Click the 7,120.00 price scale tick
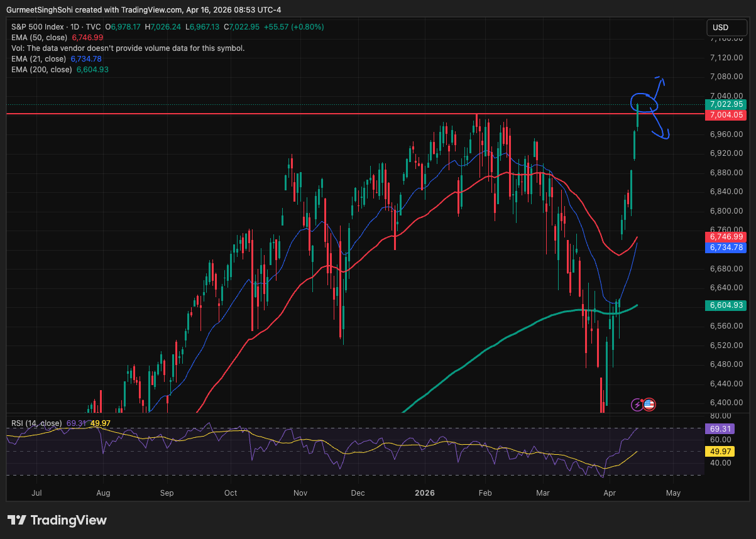 pyautogui.click(x=725, y=58)
